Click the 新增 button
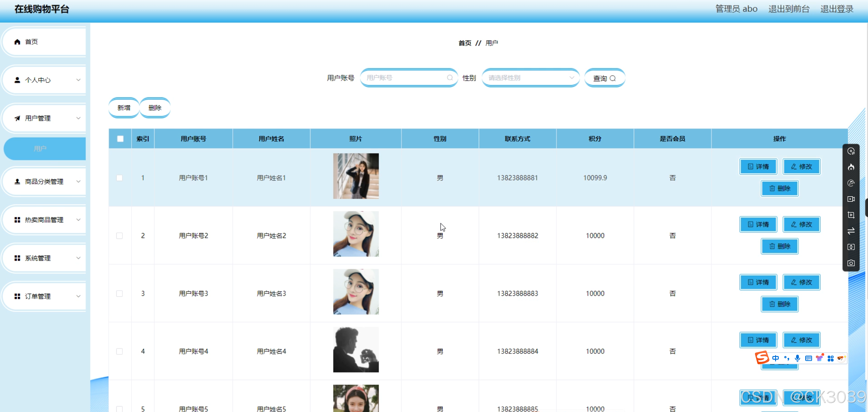The width and height of the screenshot is (868, 412). click(x=124, y=108)
